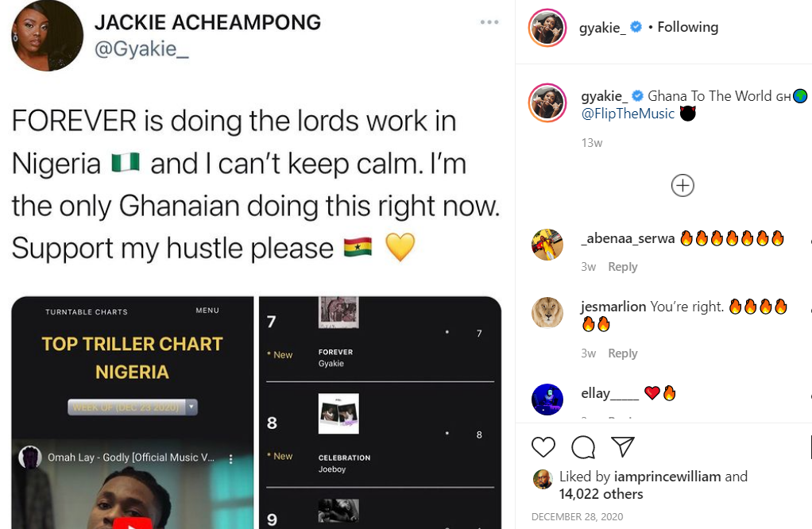Share post via paper plane icon
Image resolution: width=812 pixels, height=529 pixels.
pos(622,446)
